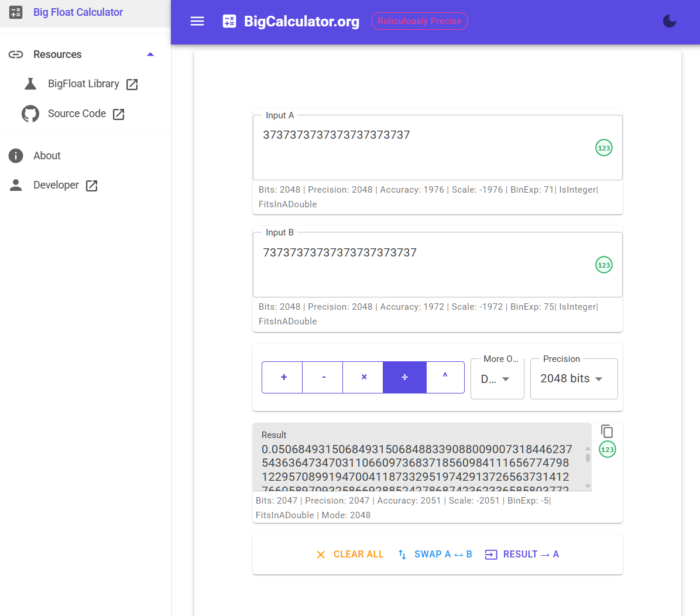Select the multiplication operator
Image resolution: width=700 pixels, height=616 pixels.
point(363,377)
